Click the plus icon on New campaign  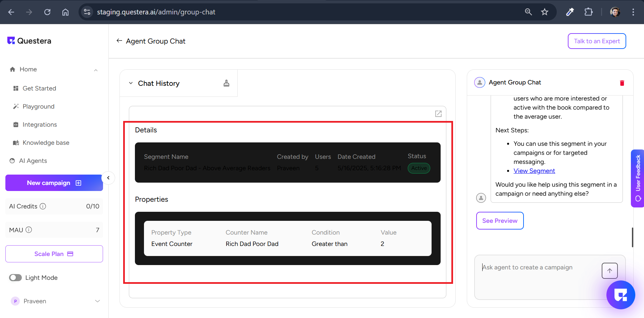79,183
